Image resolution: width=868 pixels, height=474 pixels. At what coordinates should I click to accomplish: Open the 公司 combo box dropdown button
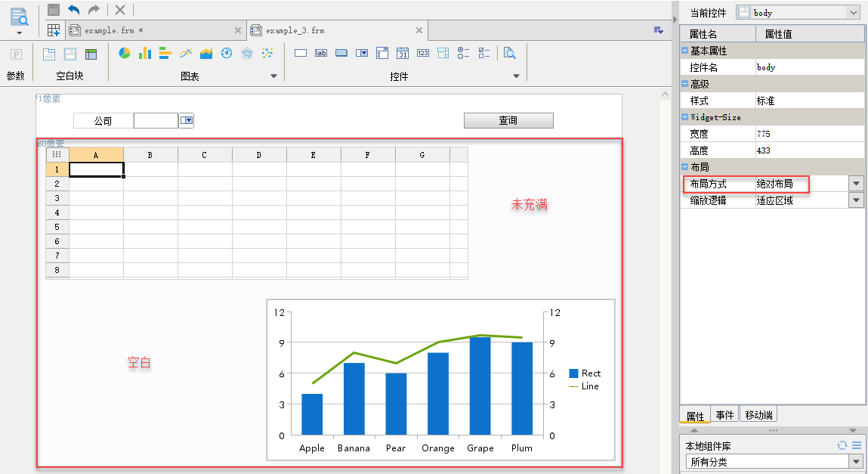pos(187,120)
